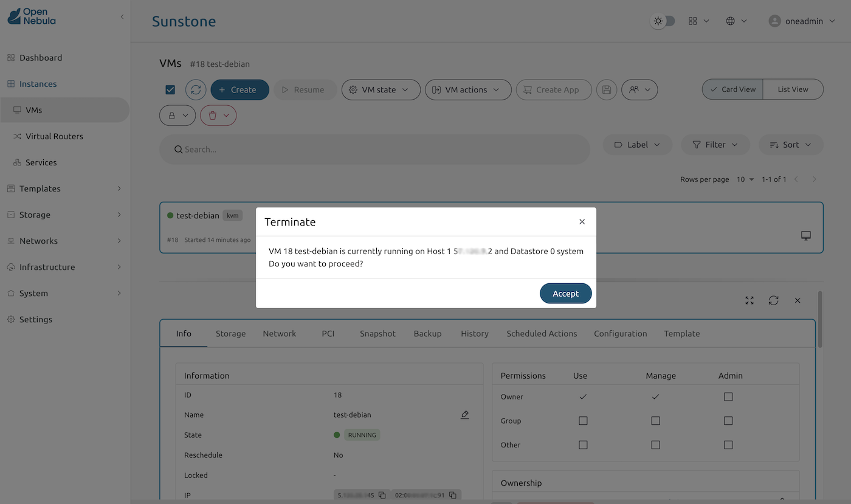The height and width of the screenshot is (504, 851).
Task: Expand the VM details panel fullscreen
Action: tap(749, 300)
